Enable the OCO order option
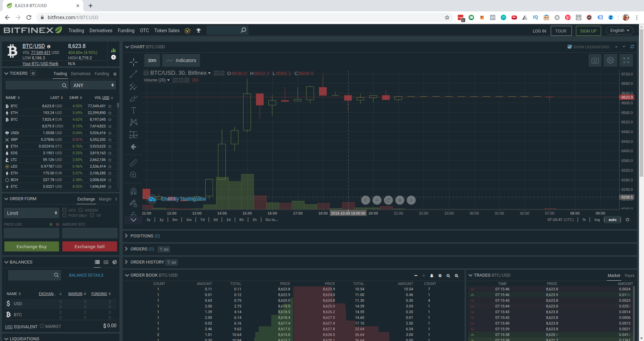 pyautogui.click(x=64, y=210)
